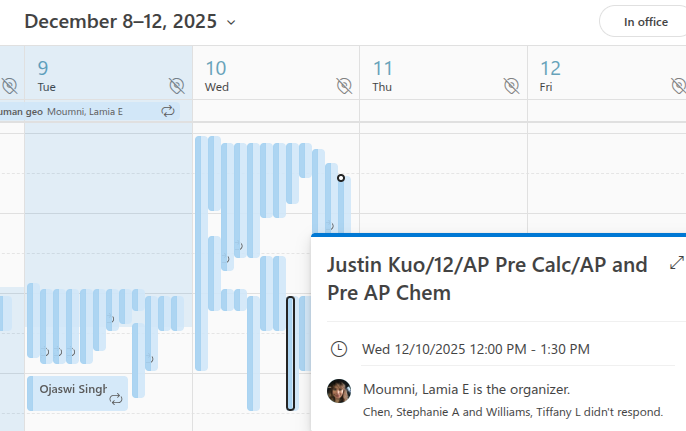Click the recurrence icon on Ojaswi Singh event

click(x=116, y=399)
